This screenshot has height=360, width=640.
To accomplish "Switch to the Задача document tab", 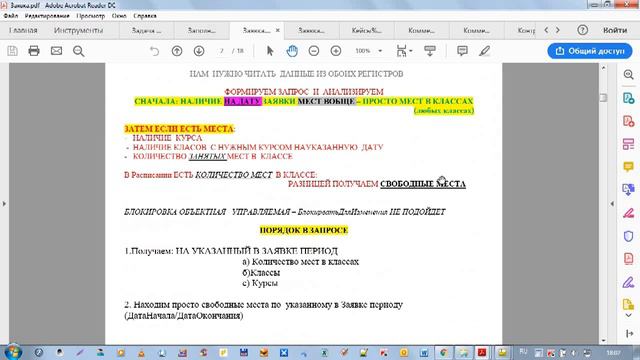I will coord(146,31).
